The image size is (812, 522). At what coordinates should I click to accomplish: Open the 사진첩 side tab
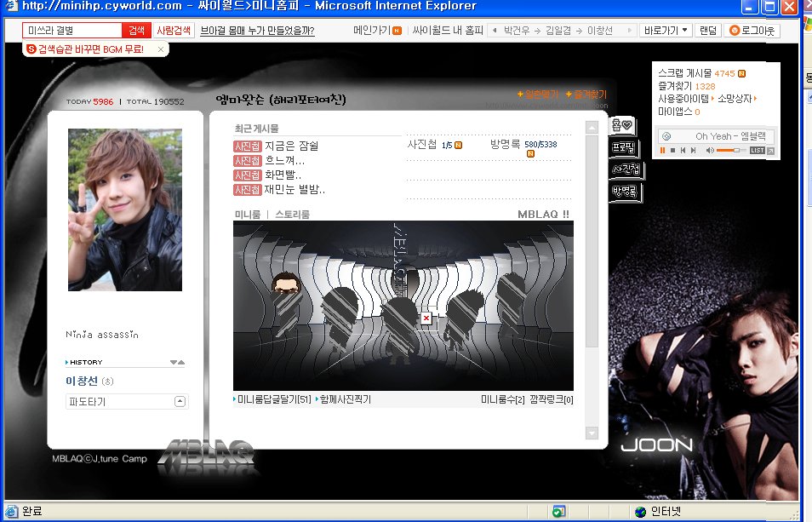coord(626,169)
